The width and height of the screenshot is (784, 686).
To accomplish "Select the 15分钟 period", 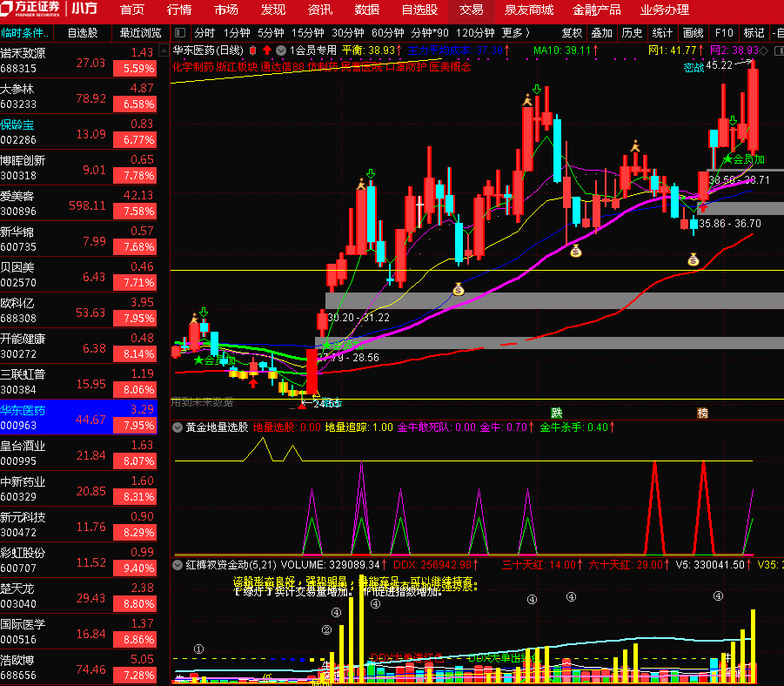I will tap(308, 33).
